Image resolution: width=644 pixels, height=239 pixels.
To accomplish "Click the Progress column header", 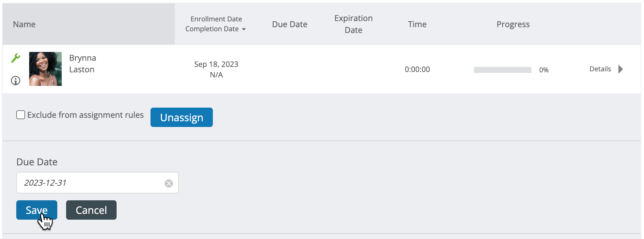I will [513, 24].
